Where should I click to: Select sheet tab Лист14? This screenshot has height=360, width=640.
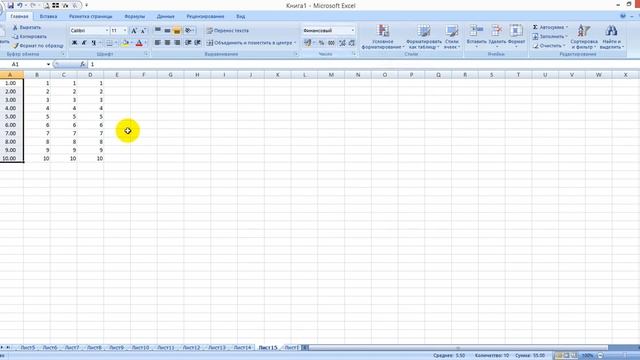coord(242,348)
